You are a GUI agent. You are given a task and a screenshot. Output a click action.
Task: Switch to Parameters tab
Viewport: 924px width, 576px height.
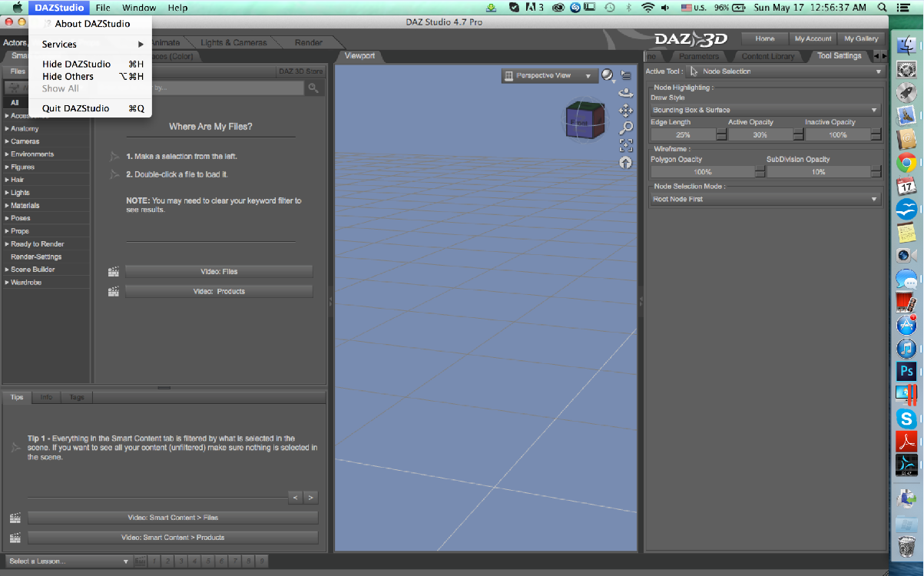click(x=698, y=56)
